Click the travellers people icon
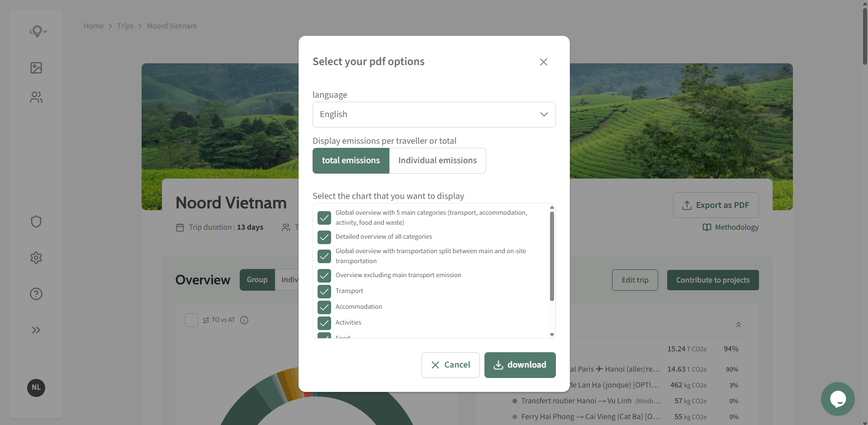 click(x=286, y=227)
